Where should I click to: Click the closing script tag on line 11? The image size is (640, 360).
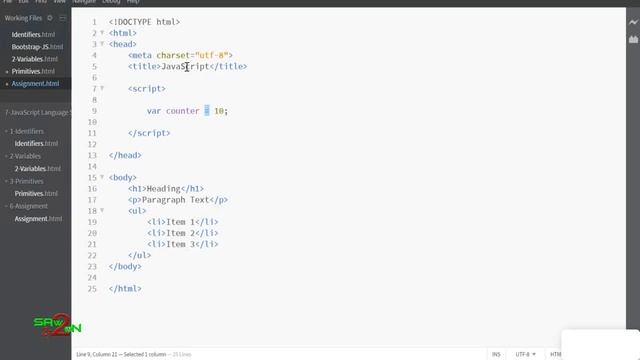pos(149,133)
